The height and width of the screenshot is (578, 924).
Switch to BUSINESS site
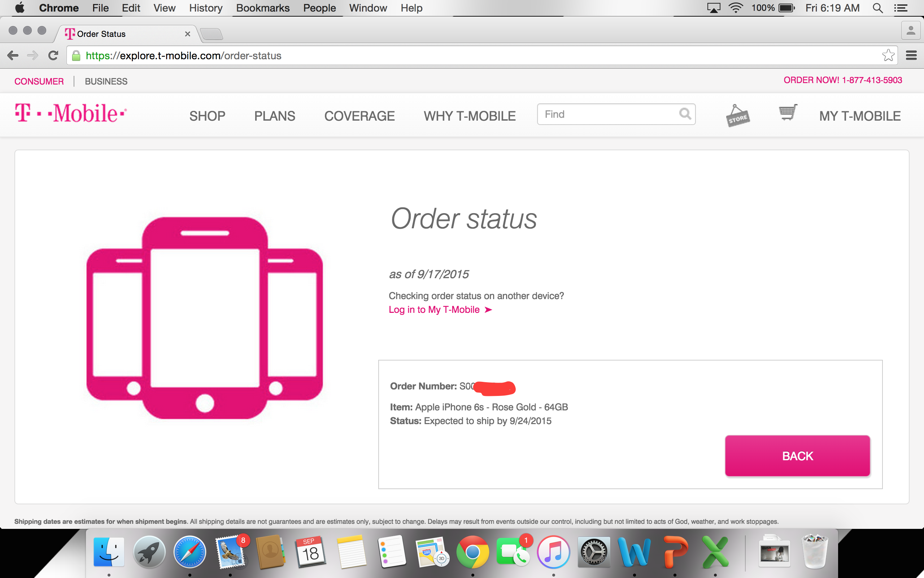(106, 81)
